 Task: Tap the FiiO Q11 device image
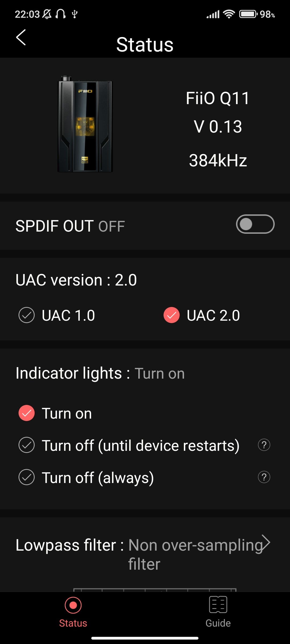[85, 124]
